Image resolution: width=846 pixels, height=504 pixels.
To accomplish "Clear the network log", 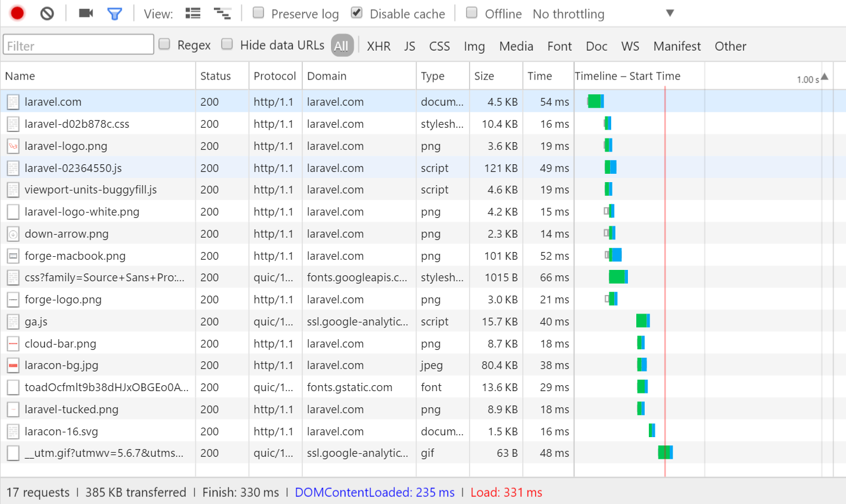I will click(x=47, y=13).
